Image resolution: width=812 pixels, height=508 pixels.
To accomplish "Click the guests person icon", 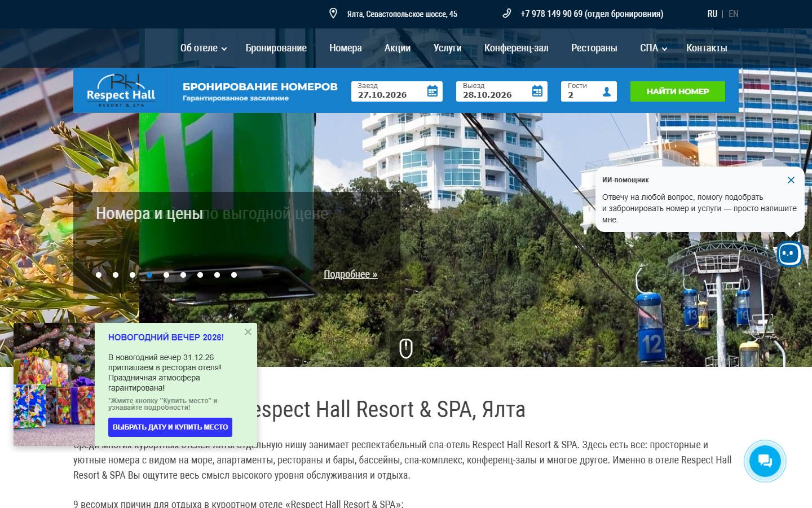I will [607, 91].
